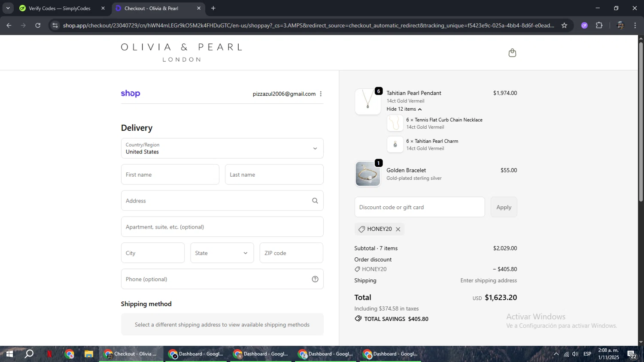
Task: Show hidden system tray icons
Action: pos(556,354)
